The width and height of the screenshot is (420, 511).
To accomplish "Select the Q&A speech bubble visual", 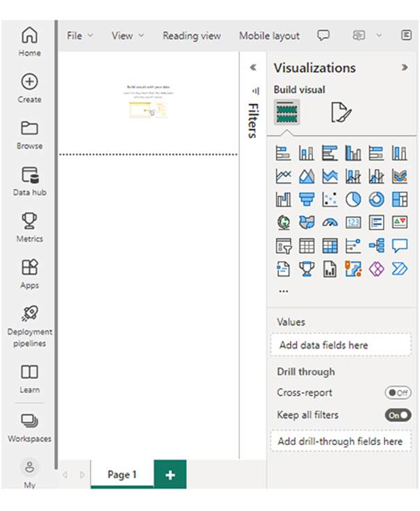I will pyautogui.click(x=400, y=245).
